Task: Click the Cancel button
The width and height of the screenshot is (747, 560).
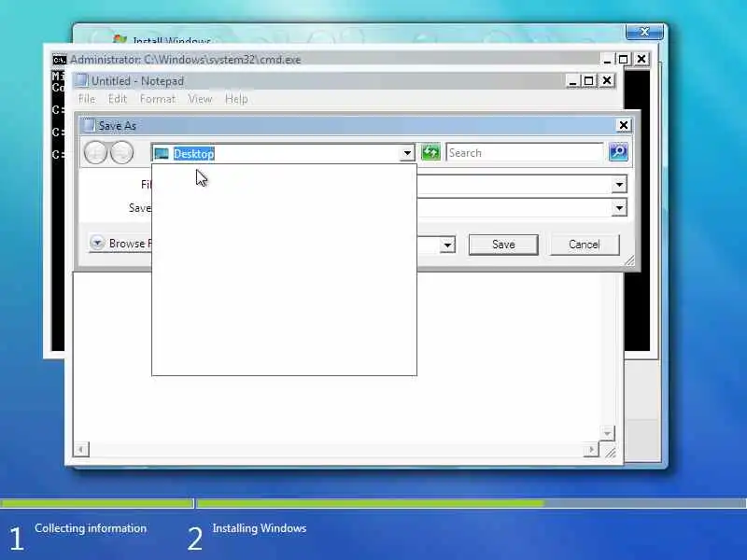Action: pyautogui.click(x=585, y=245)
